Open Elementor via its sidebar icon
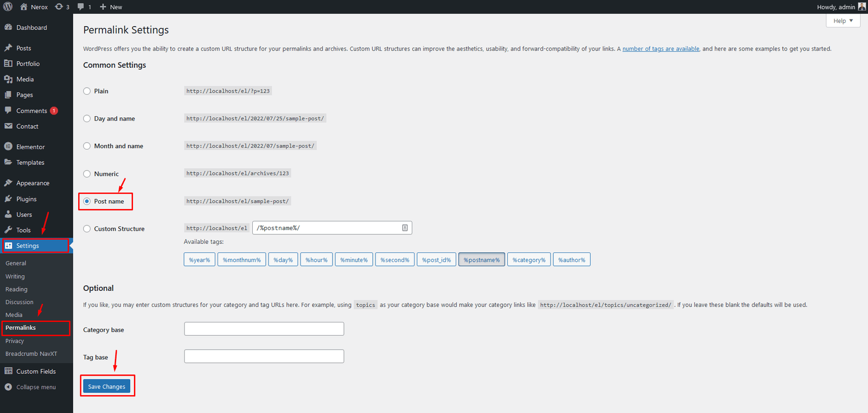 tap(8, 147)
